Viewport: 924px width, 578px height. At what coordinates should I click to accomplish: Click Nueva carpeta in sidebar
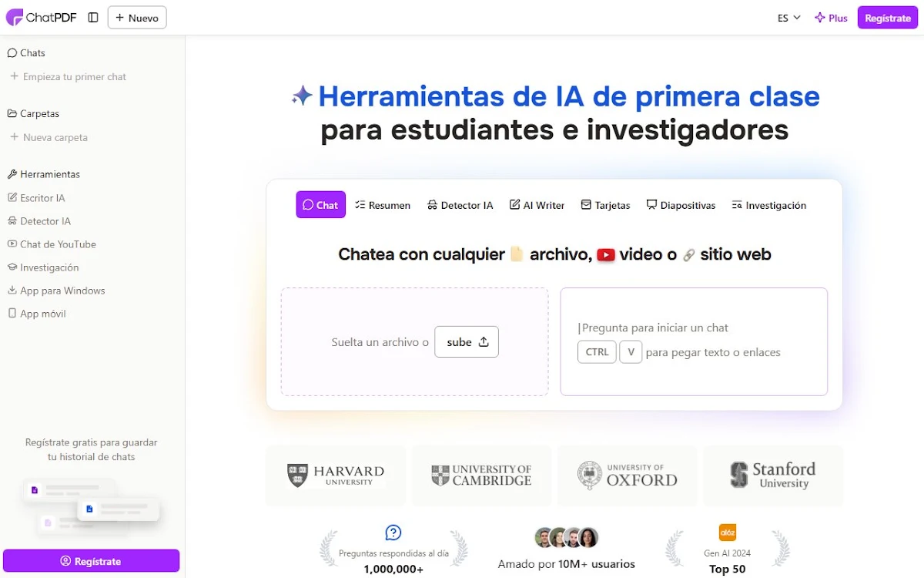click(49, 137)
